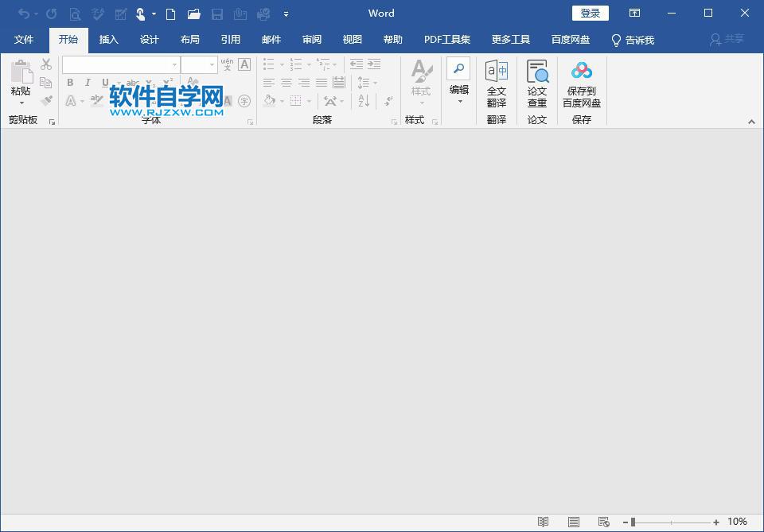Click the 登录 login button
The height and width of the screenshot is (532, 764).
tap(590, 13)
